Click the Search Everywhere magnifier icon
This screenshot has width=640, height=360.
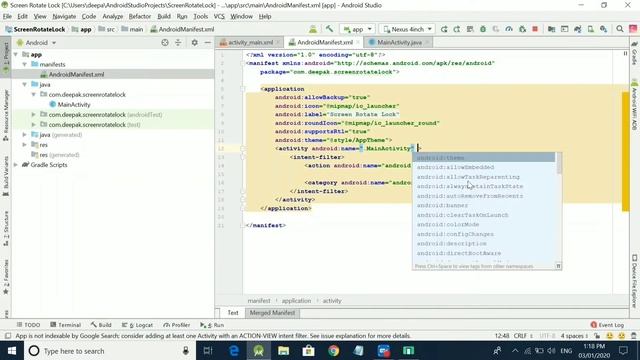[x=620, y=29]
